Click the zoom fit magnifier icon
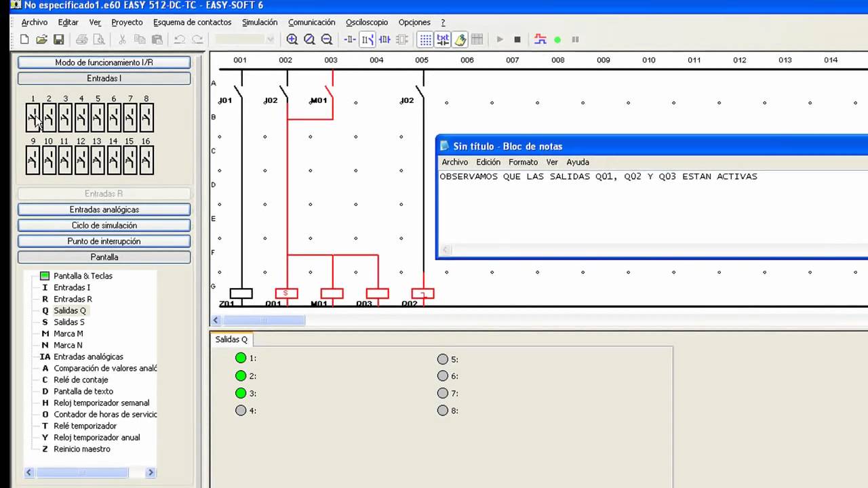 (309, 39)
